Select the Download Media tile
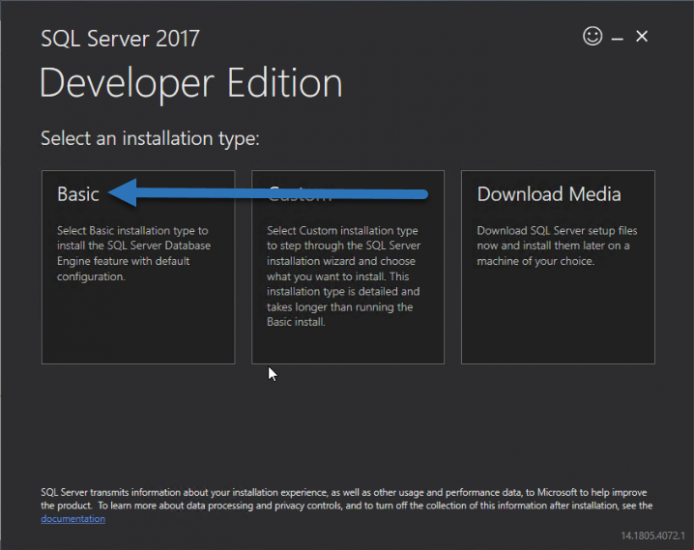Image resolution: width=694 pixels, height=550 pixels. point(558,267)
